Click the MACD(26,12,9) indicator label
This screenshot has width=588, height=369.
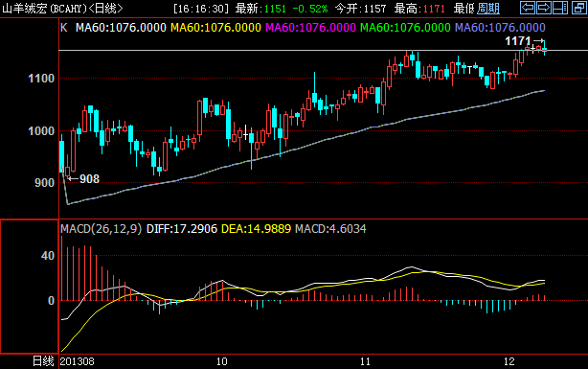(x=102, y=229)
